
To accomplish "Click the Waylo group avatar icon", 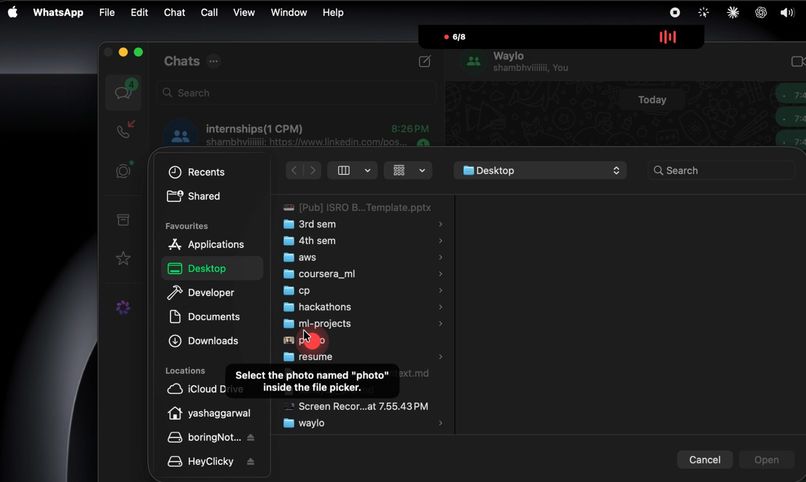I will [x=473, y=61].
